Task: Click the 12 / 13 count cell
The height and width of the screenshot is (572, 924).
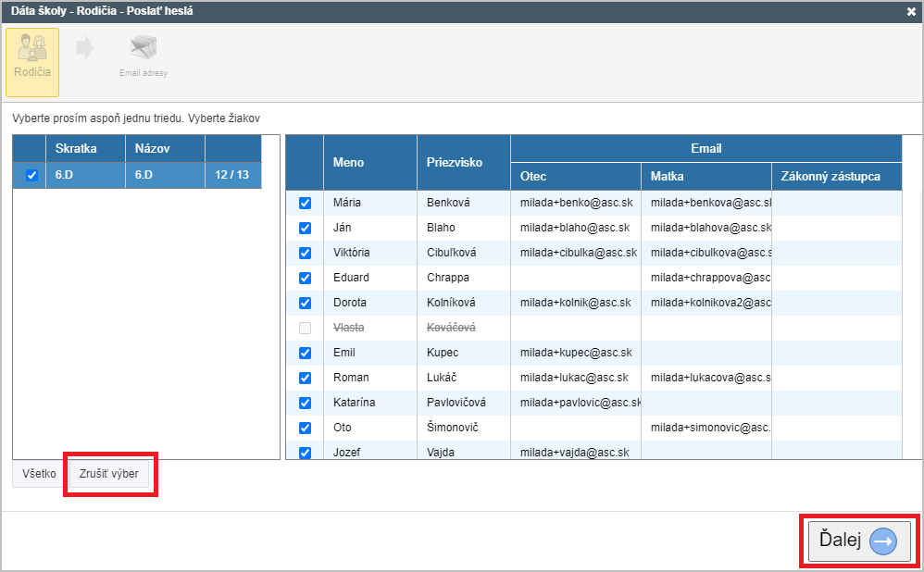Action: pos(232,175)
